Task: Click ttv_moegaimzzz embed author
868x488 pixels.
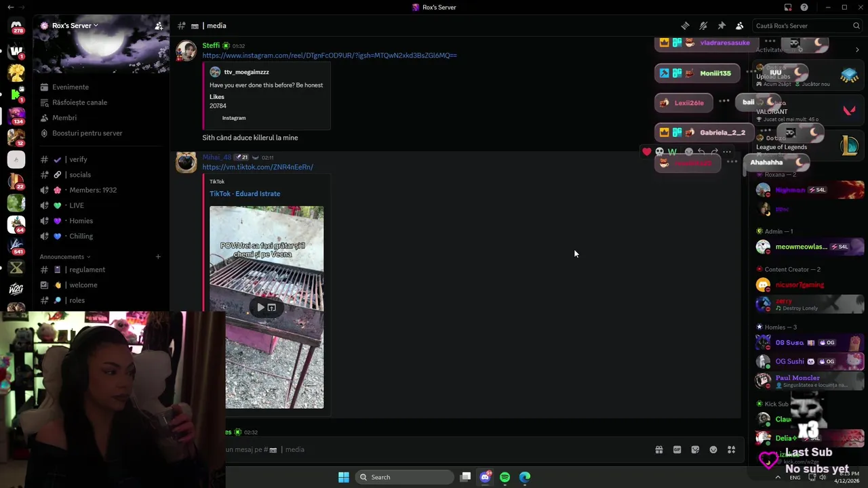Action: click(x=246, y=72)
